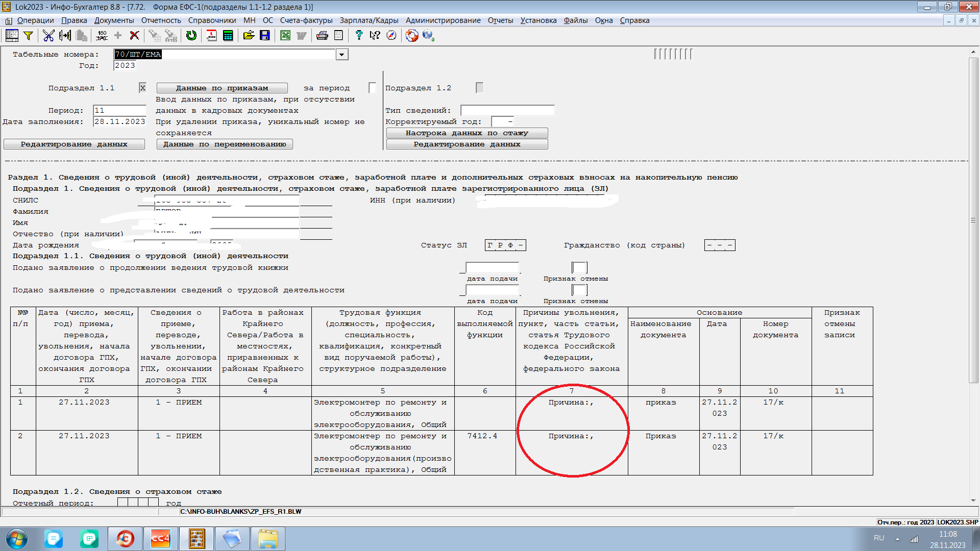Open the green calculator tool
Image resolution: width=980 pixels, height=551 pixels.
(228, 35)
